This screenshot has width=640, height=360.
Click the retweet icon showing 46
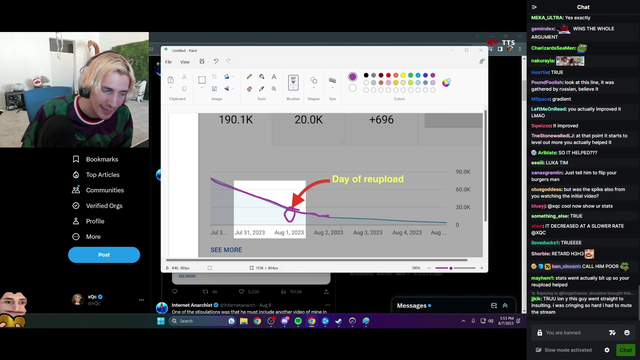point(205,291)
